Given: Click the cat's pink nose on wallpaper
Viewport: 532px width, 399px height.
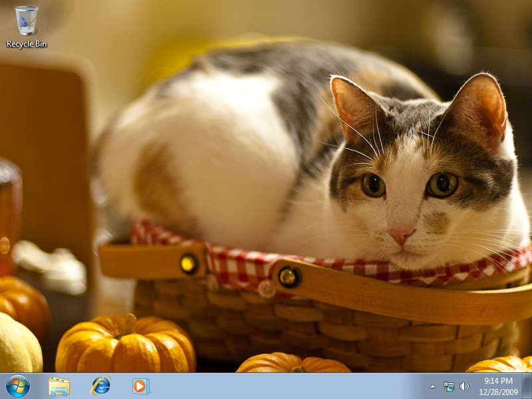Looking at the screenshot, I should click(x=401, y=235).
